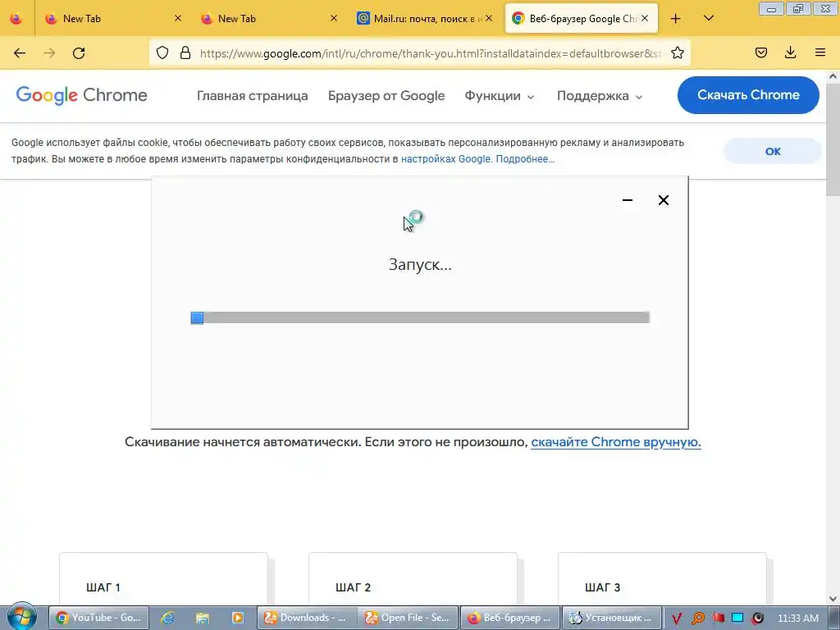The width and height of the screenshot is (840, 630).
Task: Click the скачайте Chrome вручную link
Action: (x=616, y=442)
